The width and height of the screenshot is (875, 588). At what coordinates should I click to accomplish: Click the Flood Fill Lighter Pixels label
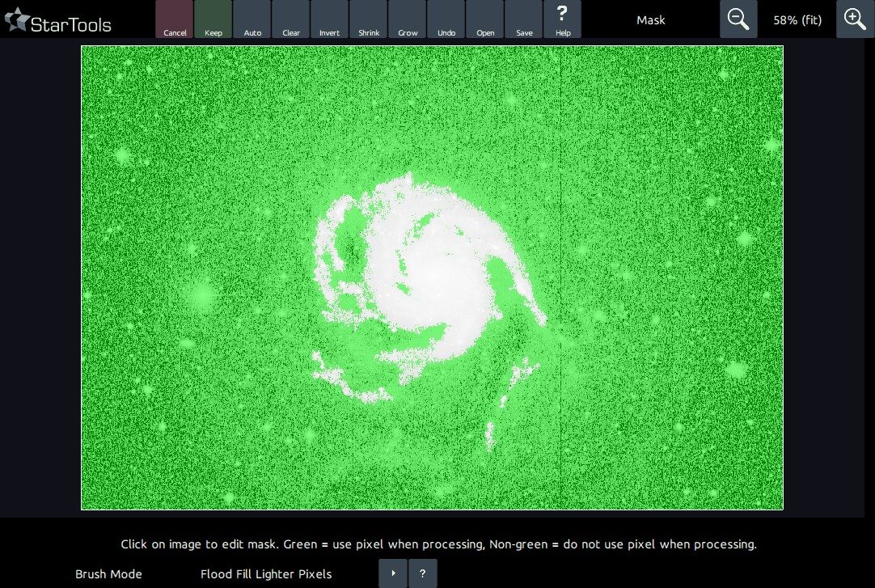click(266, 574)
